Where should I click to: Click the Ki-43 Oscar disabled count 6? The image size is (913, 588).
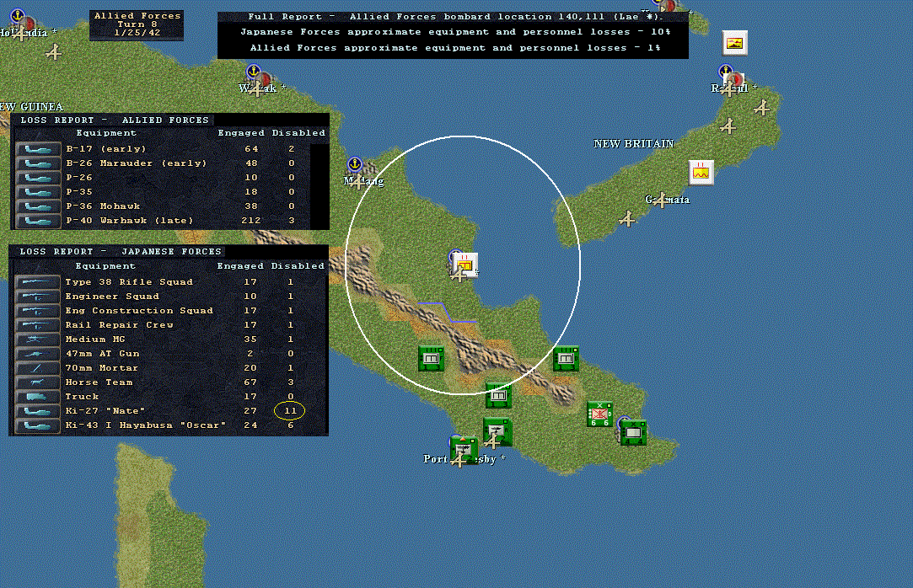click(x=291, y=425)
